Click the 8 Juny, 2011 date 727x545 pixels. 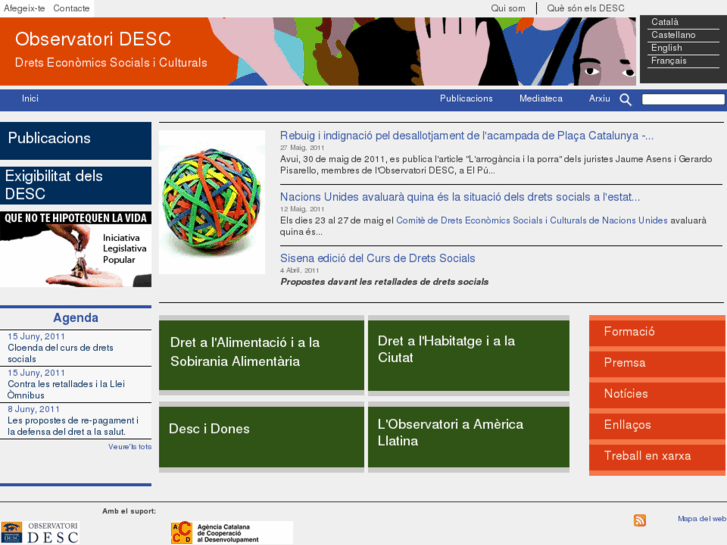pos(33,409)
